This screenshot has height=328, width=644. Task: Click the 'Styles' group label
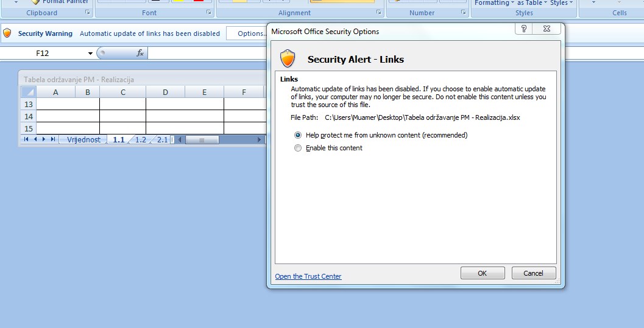coord(524,13)
